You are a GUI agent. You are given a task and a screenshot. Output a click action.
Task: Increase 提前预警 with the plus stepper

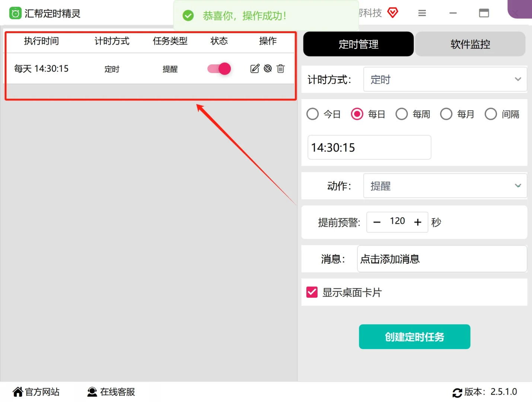tap(418, 222)
